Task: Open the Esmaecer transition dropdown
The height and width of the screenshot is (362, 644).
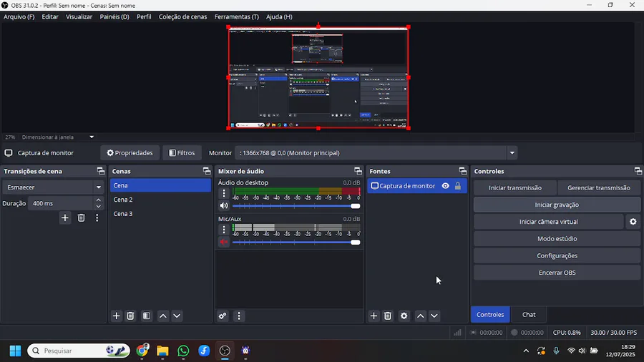Action: [x=53, y=187]
